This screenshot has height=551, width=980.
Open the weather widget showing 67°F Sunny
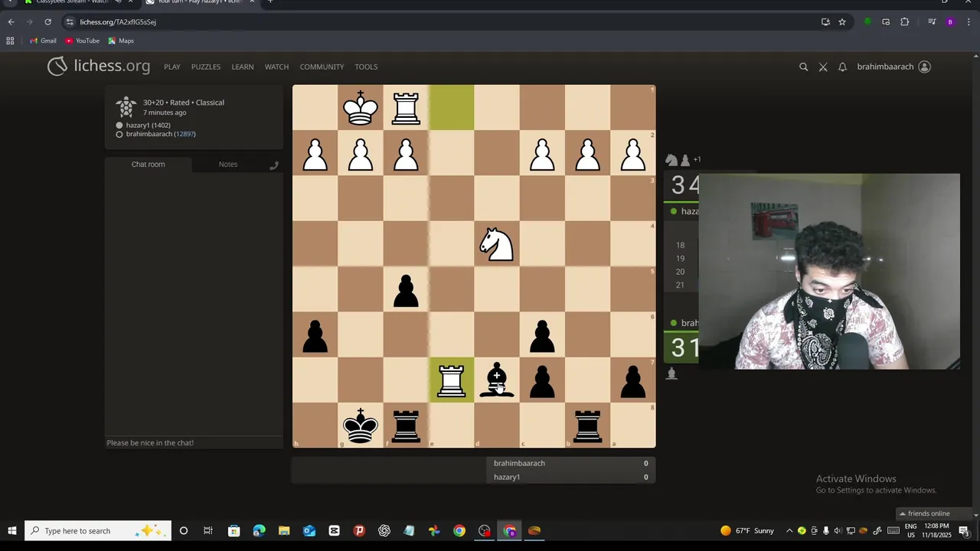point(747,531)
